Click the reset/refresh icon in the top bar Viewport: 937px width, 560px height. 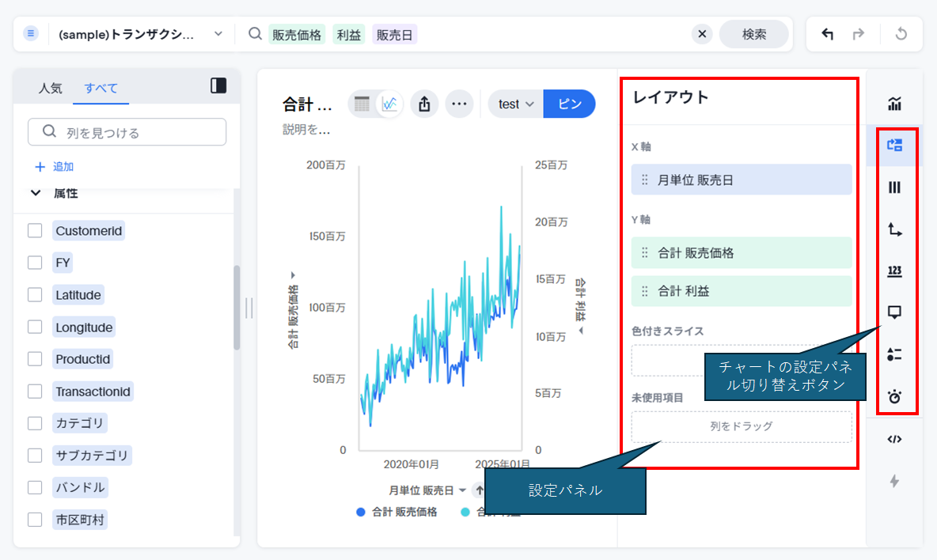click(900, 35)
